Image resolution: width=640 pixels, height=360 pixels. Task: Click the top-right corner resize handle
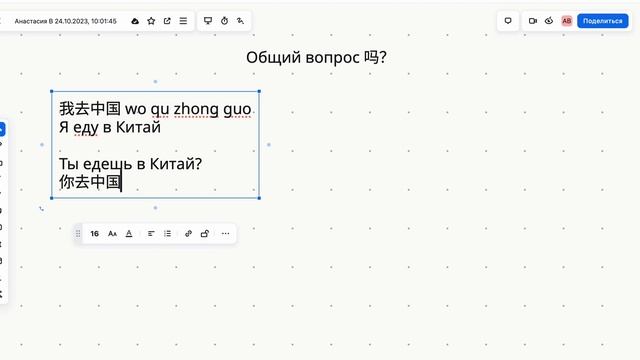click(x=259, y=91)
